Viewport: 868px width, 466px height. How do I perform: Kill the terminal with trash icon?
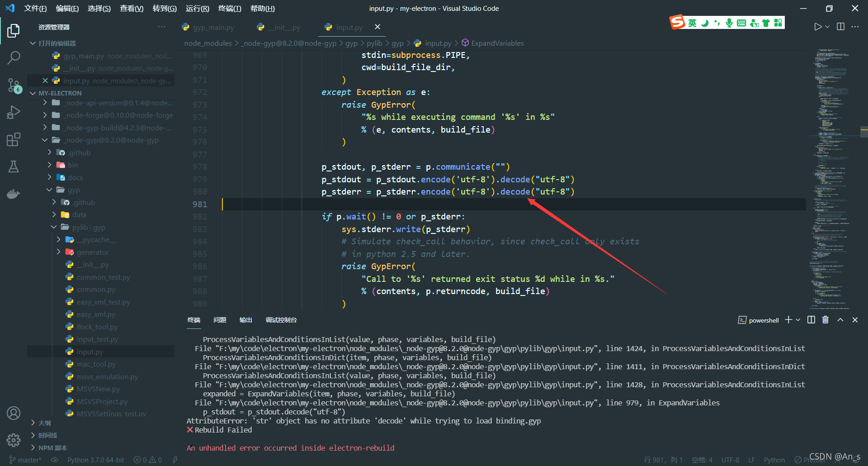click(826, 320)
